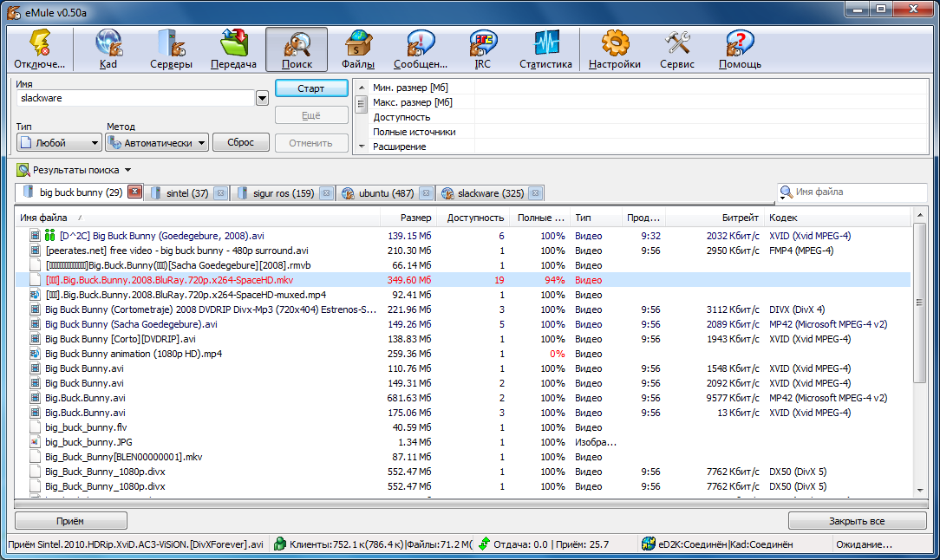Image resolution: width=940 pixels, height=560 pixels.
Task: Expand the search name history dropdown
Action: coord(262,99)
